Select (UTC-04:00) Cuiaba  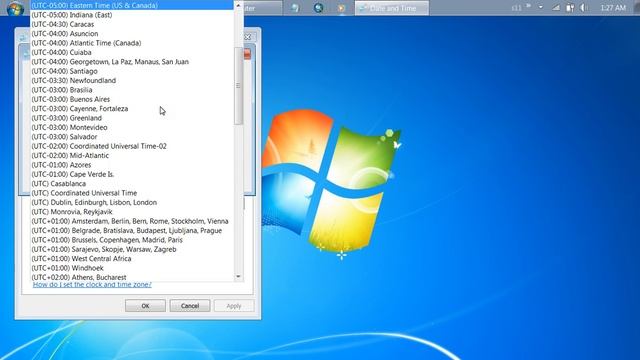pos(132,52)
